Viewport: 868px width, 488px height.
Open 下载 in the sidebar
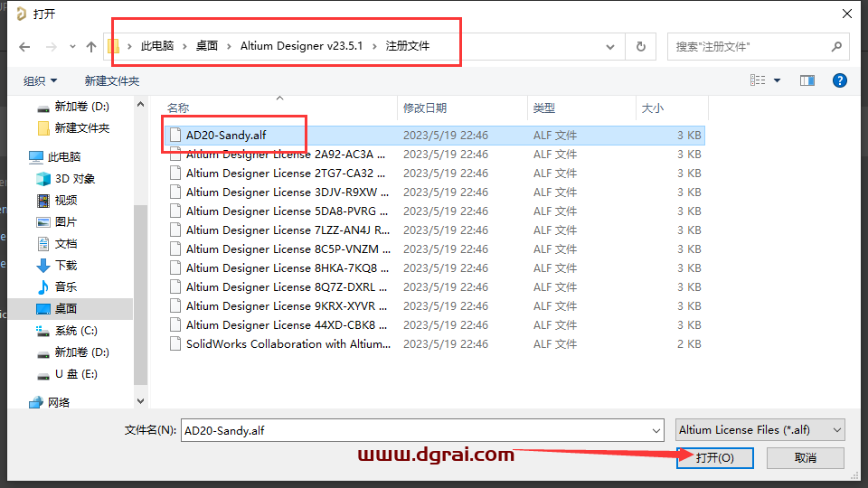tap(57, 266)
